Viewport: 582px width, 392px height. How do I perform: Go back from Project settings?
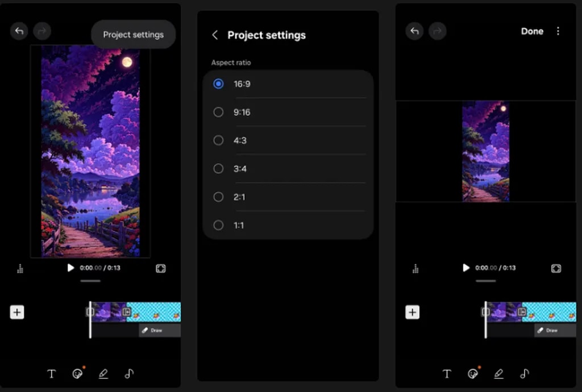(x=215, y=35)
